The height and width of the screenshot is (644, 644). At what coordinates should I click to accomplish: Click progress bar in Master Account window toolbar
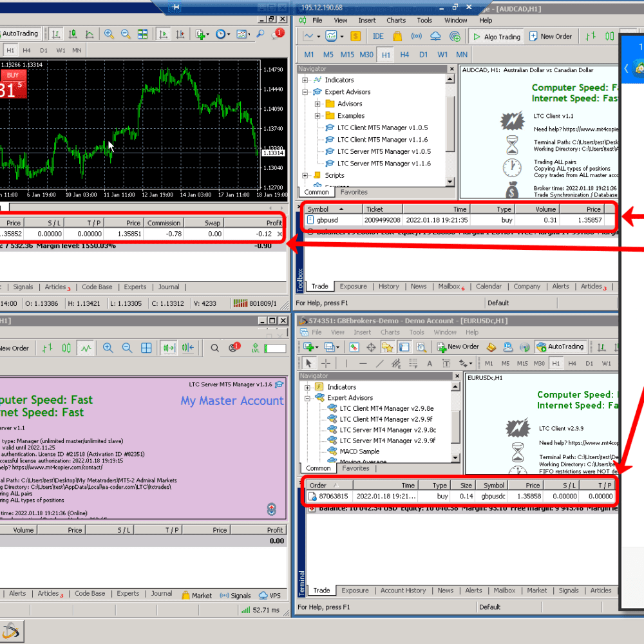pyautogui.click(x=275, y=348)
